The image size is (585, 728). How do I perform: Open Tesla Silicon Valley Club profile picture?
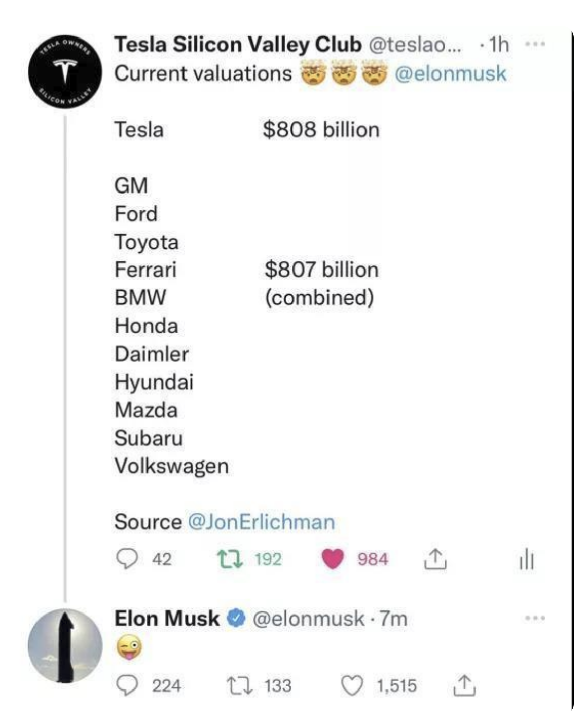click(x=65, y=71)
